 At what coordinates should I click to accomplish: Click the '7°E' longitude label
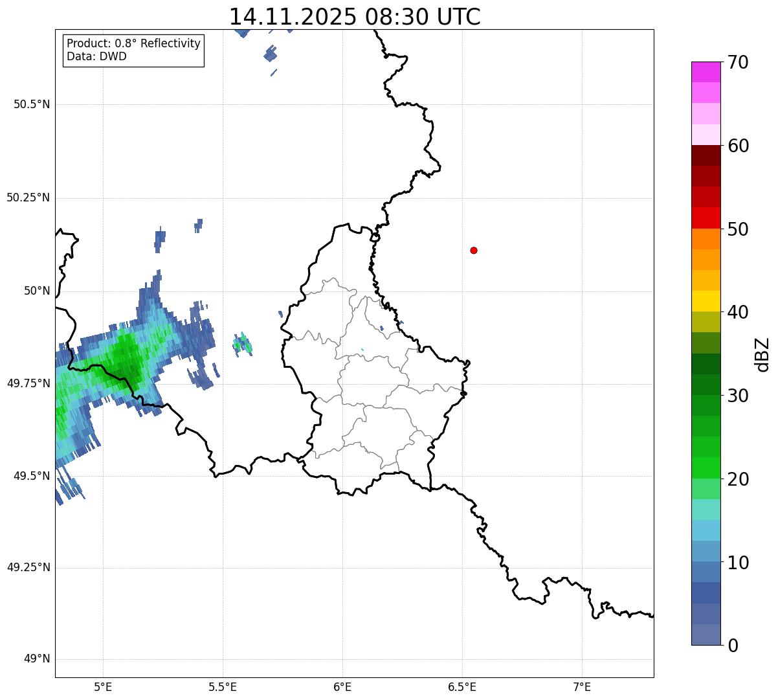582,686
